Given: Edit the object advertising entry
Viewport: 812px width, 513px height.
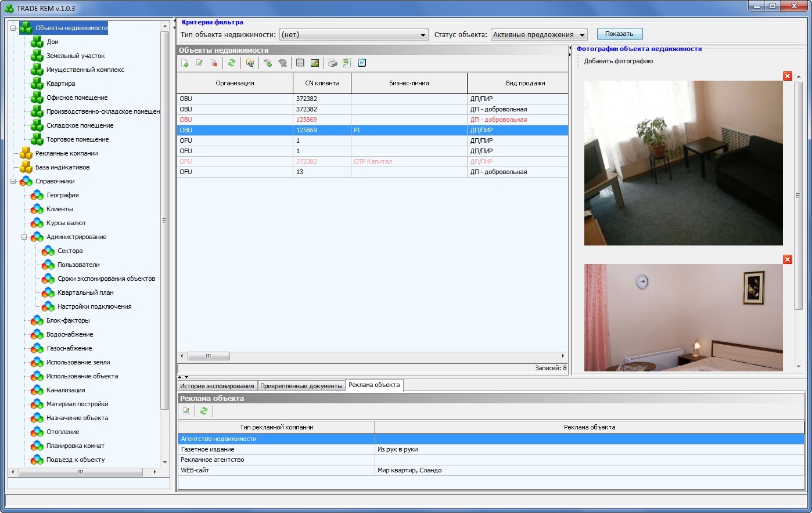Looking at the screenshot, I should (x=186, y=411).
